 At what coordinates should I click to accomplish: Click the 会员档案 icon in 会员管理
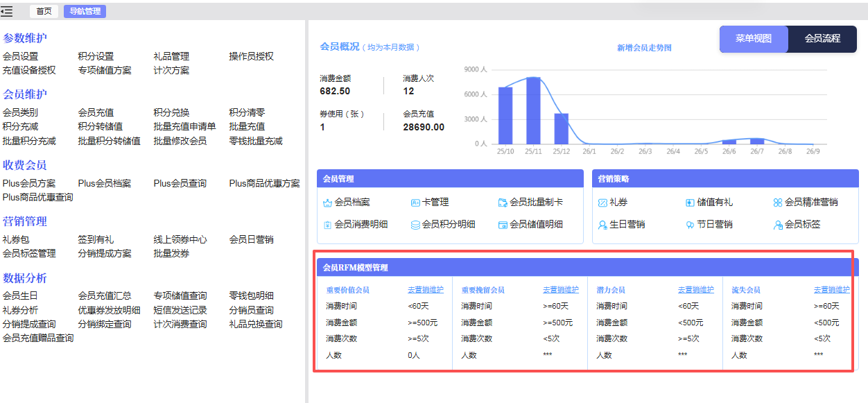click(327, 203)
